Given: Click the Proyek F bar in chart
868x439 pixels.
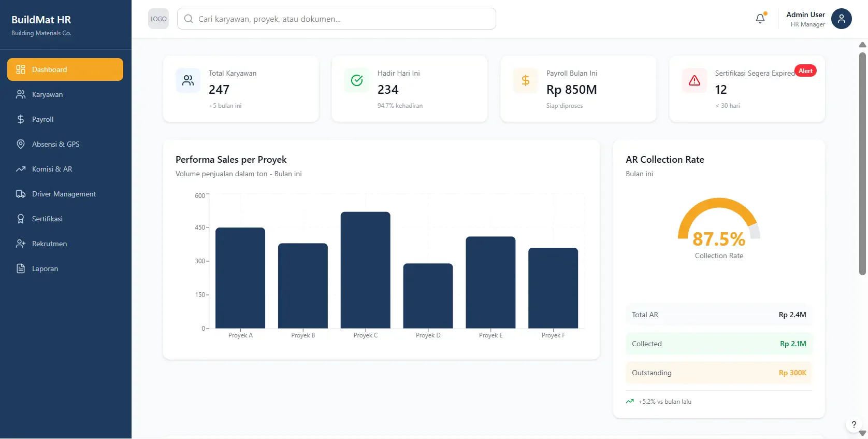Looking at the screenshot, I should [553, 288].
